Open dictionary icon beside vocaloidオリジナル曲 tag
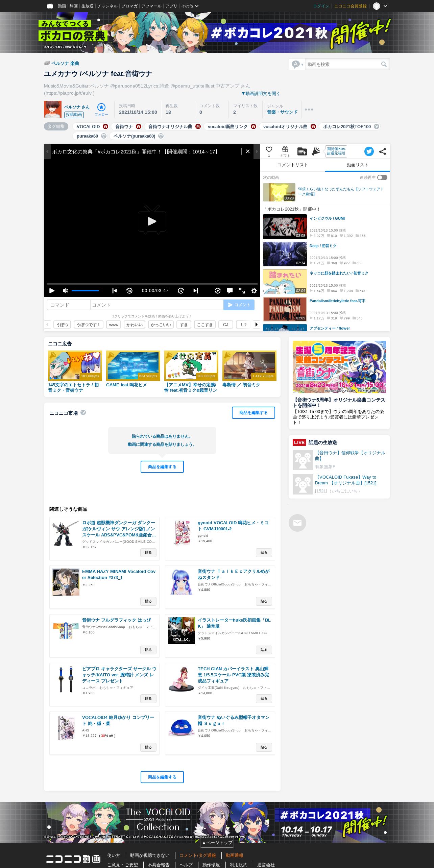 [313, 126]
